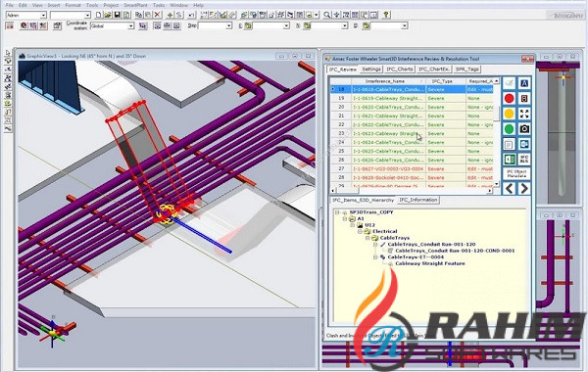The height and width of the screenshot is (372, 588).
Task: Open the Admin permission group dropdown
Action: 43,15
